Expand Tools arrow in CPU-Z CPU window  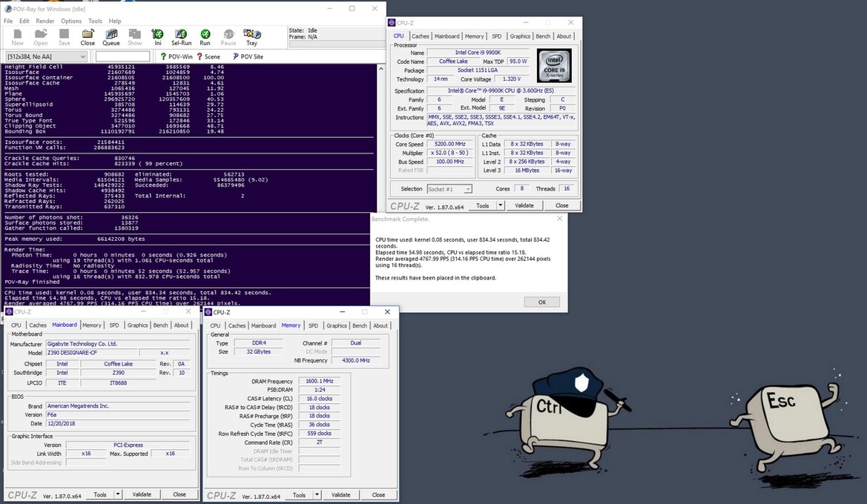point(500,205)
